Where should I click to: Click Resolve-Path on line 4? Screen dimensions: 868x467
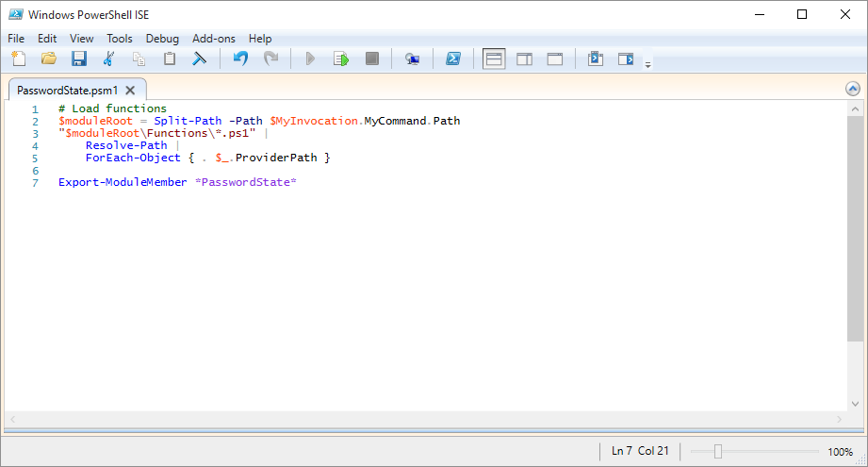(126, 145)
